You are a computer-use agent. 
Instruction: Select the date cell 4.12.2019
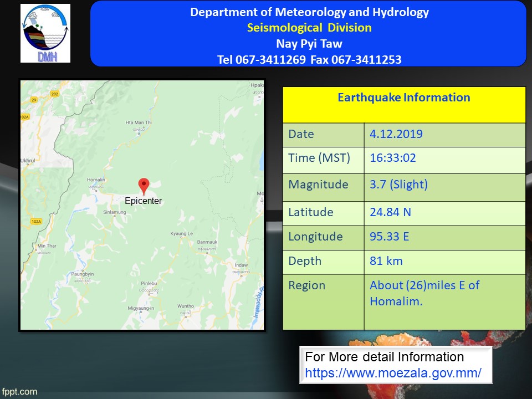click(x=396, y=134)
